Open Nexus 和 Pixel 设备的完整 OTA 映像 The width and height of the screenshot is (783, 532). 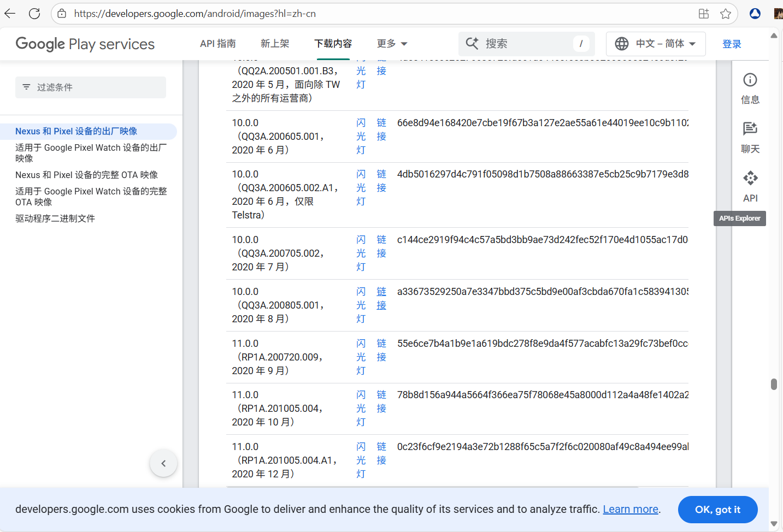86,175
